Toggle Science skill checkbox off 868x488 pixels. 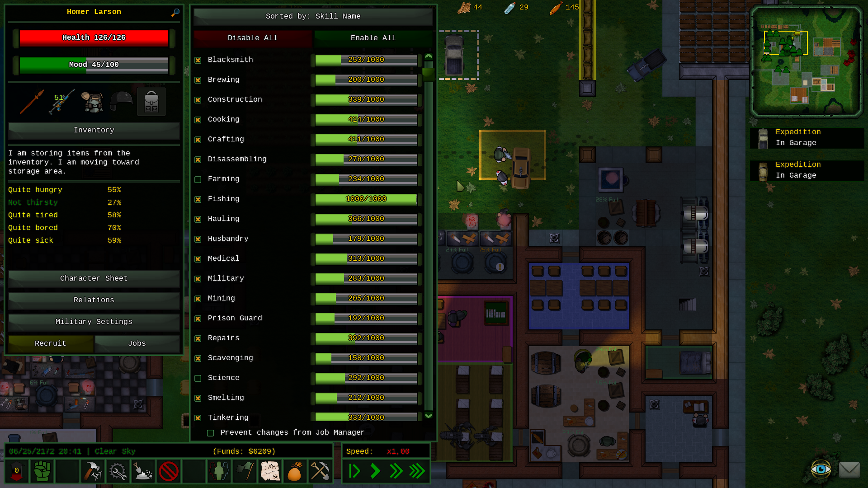(198, 378)
